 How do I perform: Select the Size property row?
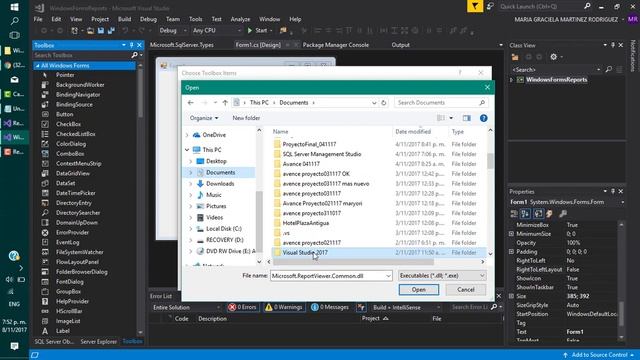pos(563,296)
